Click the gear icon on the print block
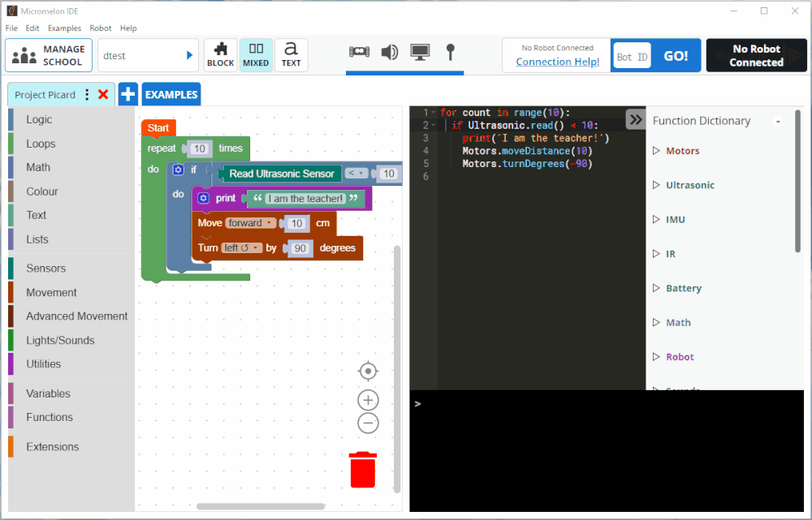 click(201, 198)
